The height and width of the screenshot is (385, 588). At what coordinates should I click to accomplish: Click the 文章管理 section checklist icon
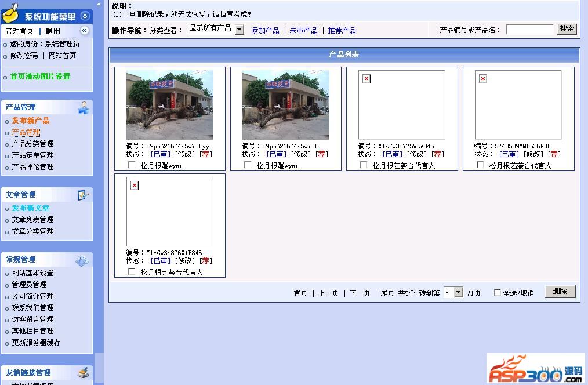[x=83, y=195]
